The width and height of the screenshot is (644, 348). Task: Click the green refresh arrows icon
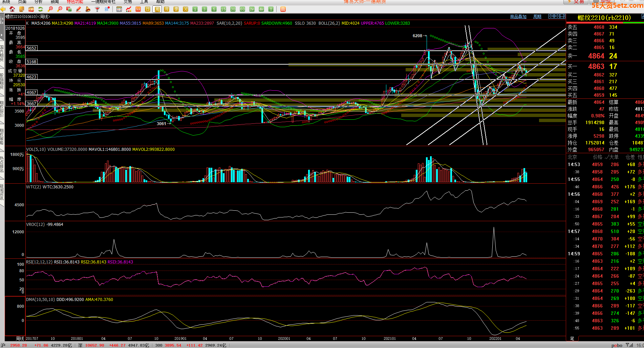point(41,9)
